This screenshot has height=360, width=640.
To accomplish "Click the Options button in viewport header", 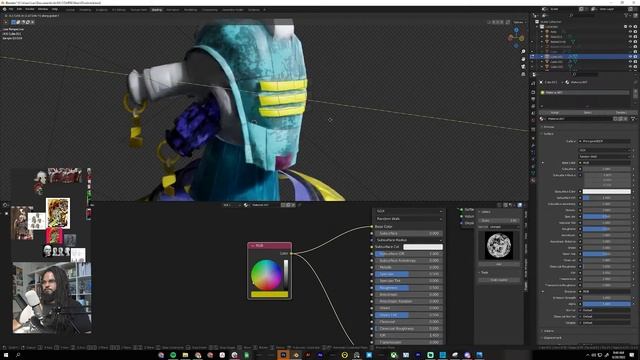I will click(x=518, y=22).
